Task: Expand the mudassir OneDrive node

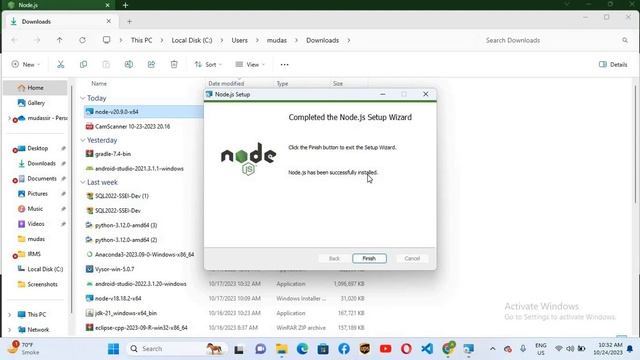Action: 9,118
